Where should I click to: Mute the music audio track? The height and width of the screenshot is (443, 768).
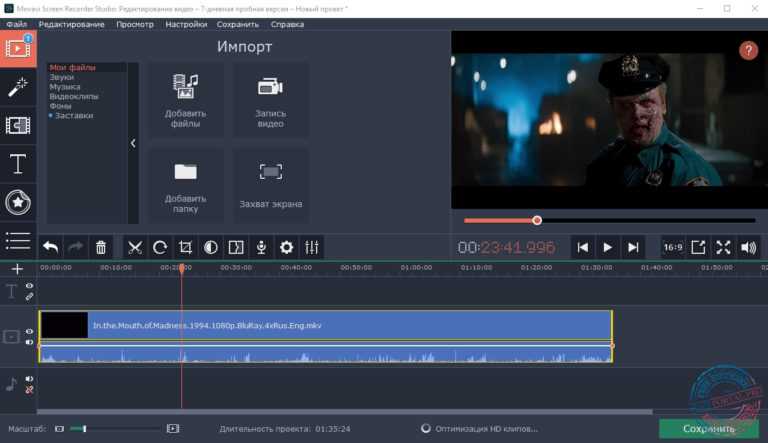pos(29,379)
